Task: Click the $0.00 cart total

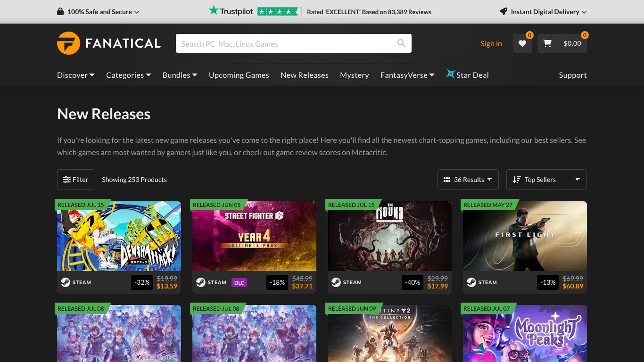Action: click(x=572, y=43)
